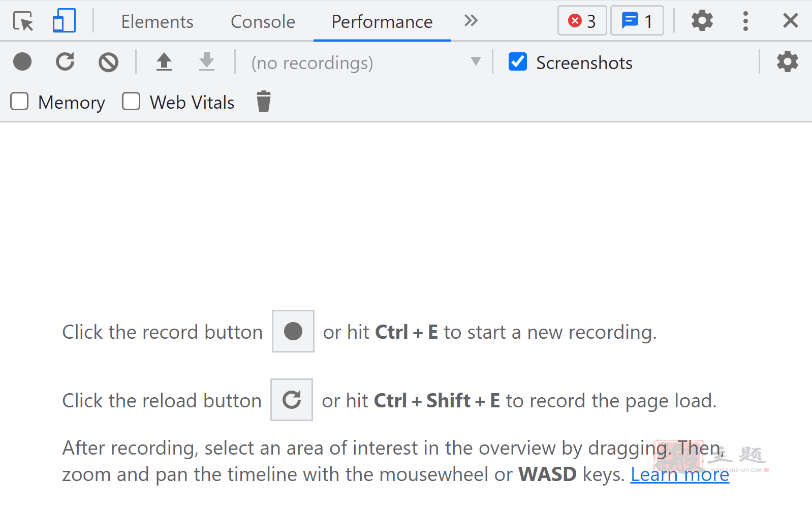Start recording with the toolbar record button
Screen dimensions: 812x512
point(22,62)
